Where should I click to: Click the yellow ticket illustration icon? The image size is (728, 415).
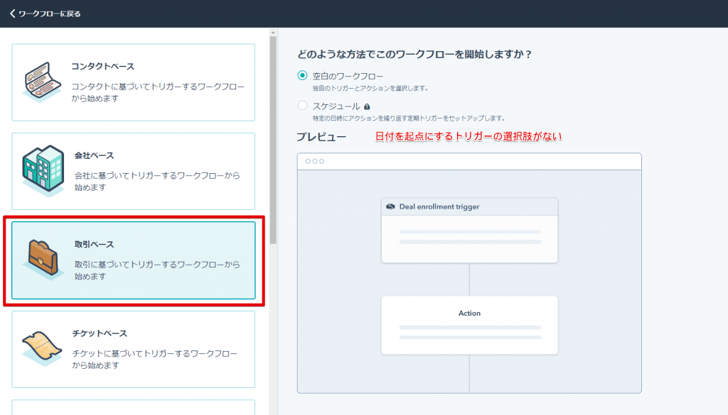coord(42,347)
